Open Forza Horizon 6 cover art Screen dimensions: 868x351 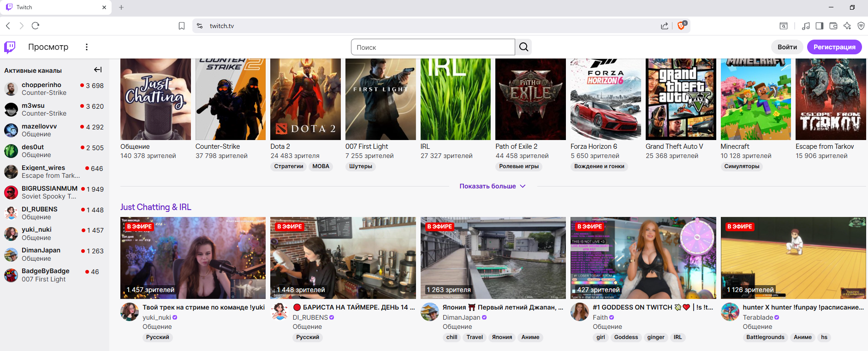606,99
